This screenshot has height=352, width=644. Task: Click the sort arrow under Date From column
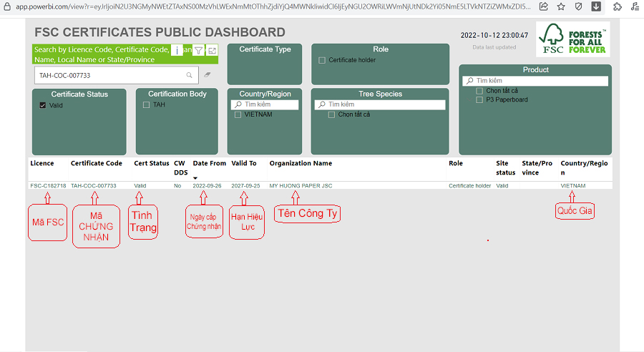click(x=196, y=178)
